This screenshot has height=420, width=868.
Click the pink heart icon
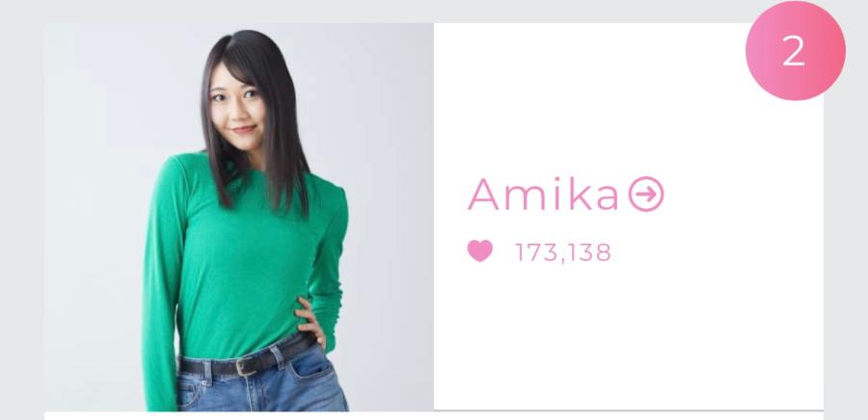[480, 250]
